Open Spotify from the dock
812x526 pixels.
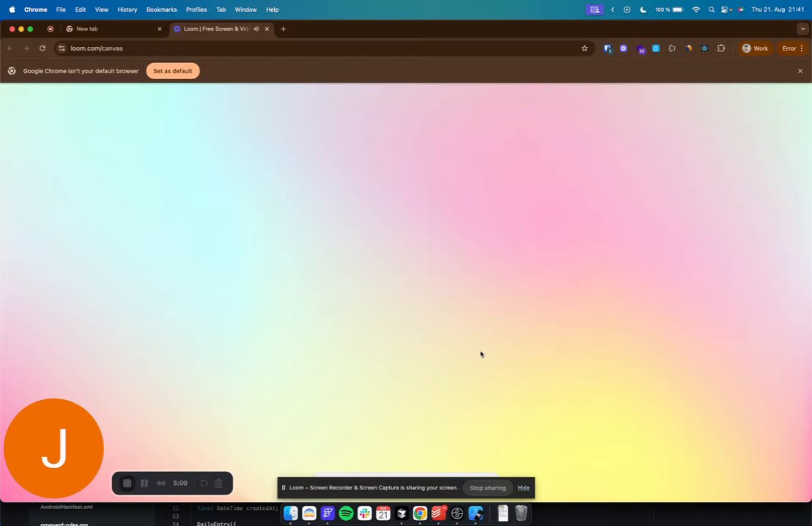[x=346, y=513]
